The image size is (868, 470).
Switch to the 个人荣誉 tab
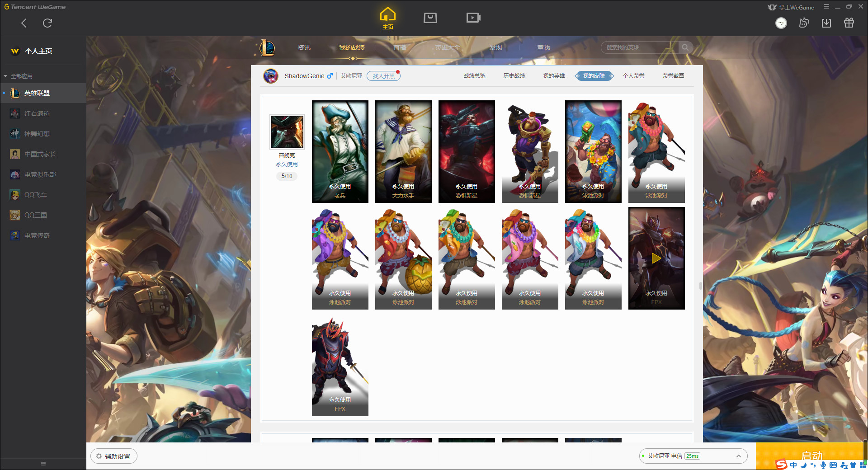pos(633,76)
